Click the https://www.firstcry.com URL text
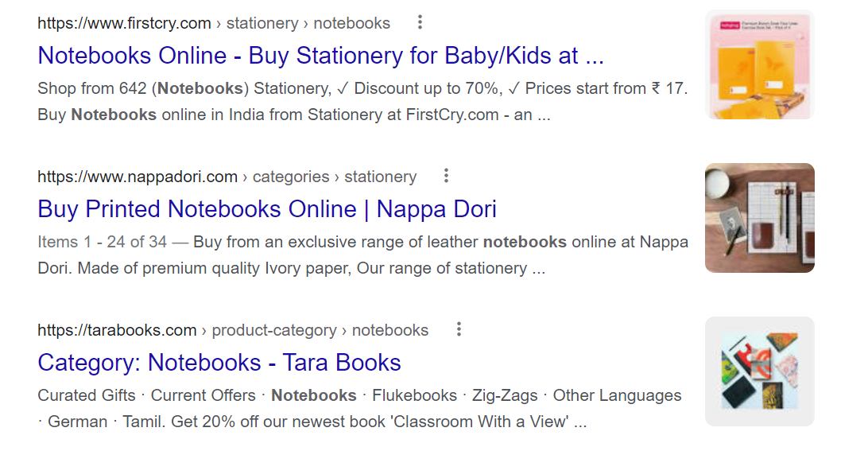 (124, 23)
